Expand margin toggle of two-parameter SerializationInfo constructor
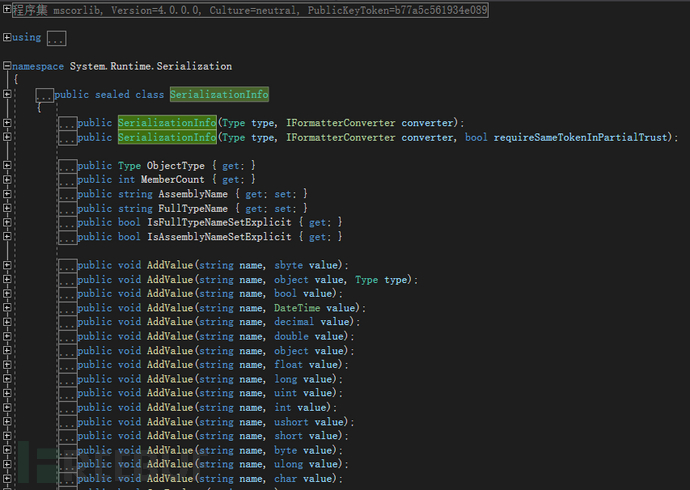Viewport: 690px width, 490px height. point(7,123)
